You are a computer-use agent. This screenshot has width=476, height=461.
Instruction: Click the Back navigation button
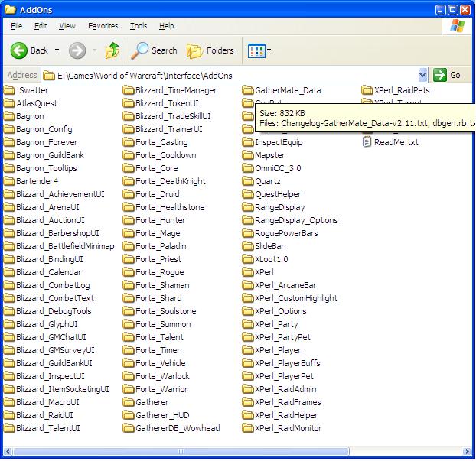pos(29,50)
